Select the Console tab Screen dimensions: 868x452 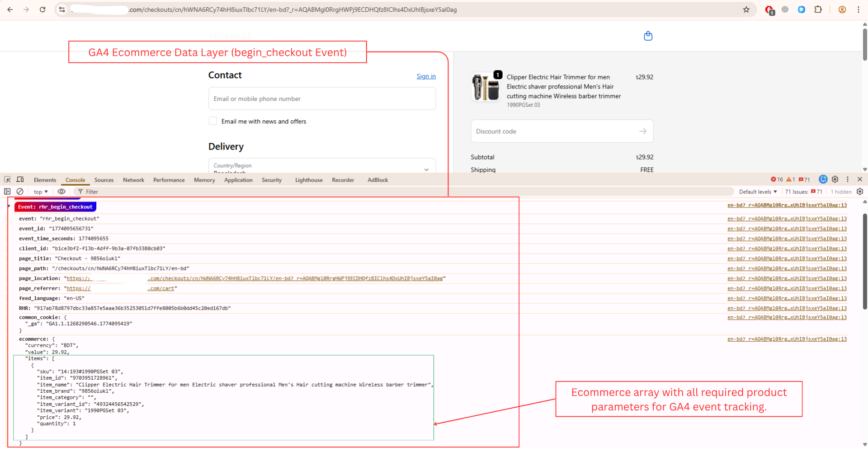[75, 180]
